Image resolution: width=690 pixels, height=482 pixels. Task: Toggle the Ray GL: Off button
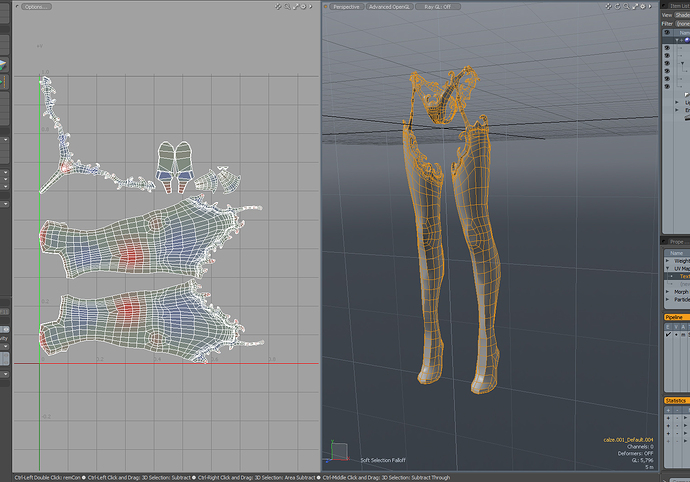[x=437, y=7]
